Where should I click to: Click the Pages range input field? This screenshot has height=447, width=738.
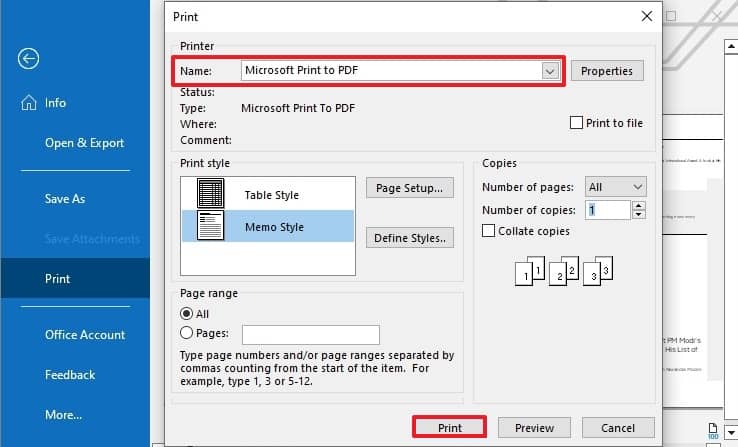[x=311, y=335]
